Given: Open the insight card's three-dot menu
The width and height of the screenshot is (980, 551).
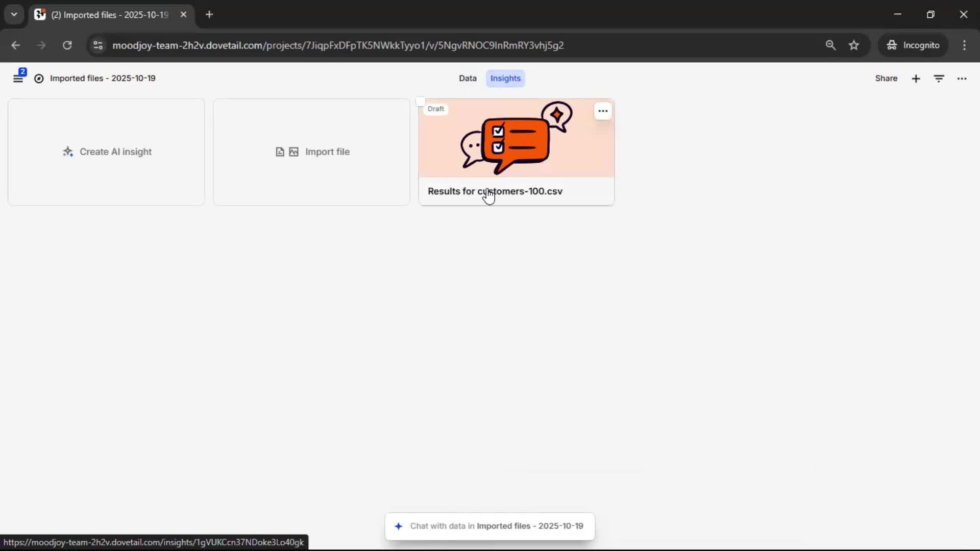Looking at the screenshot, I should coord(603,111).
